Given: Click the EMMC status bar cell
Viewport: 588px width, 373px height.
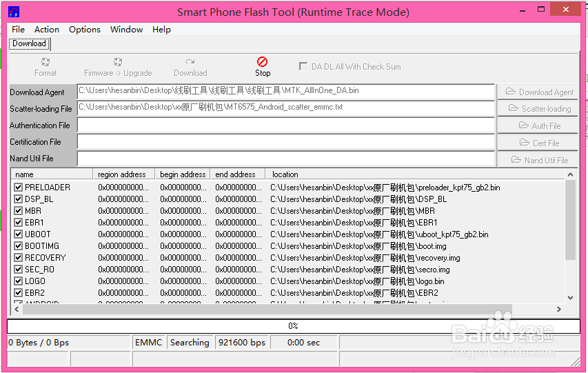Looking at the screenshot, I should click(x=148, y=342).
